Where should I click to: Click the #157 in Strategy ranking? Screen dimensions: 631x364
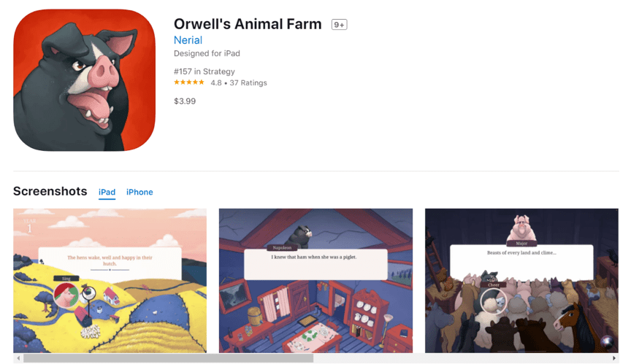pyautogui.click(x=204, y=71)
